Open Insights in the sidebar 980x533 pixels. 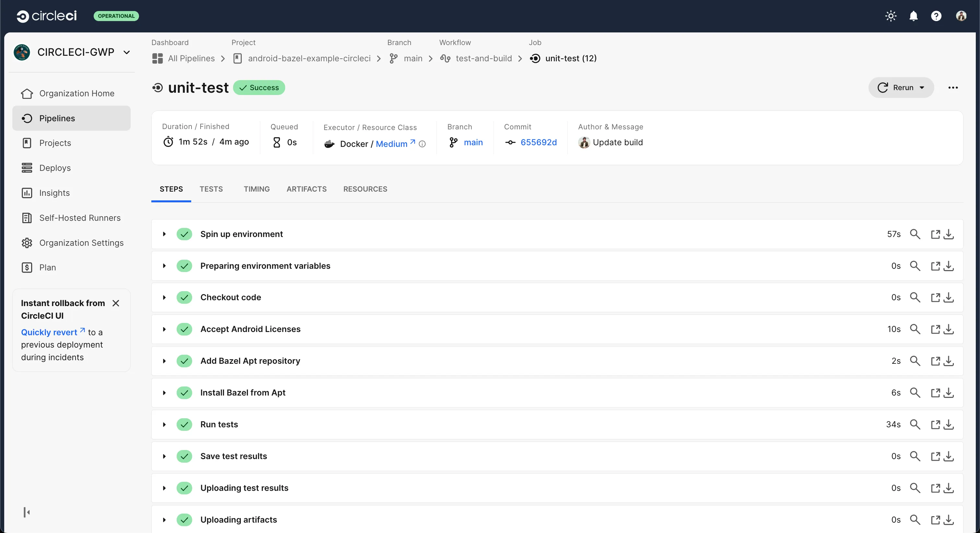[x=72, y=193]
